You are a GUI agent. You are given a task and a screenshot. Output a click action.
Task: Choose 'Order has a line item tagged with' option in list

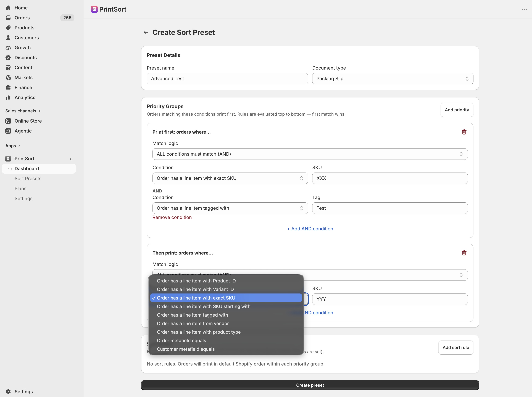pos(226,315)
